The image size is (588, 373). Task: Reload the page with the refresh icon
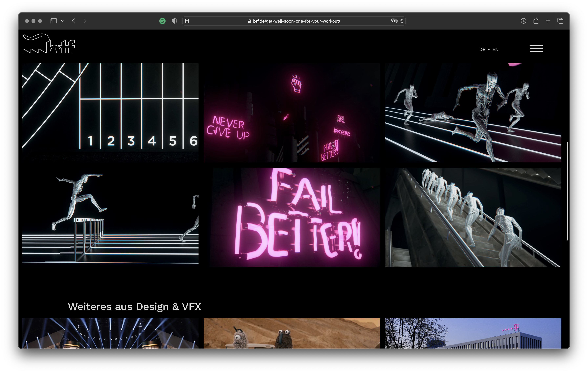coord(402,21)
